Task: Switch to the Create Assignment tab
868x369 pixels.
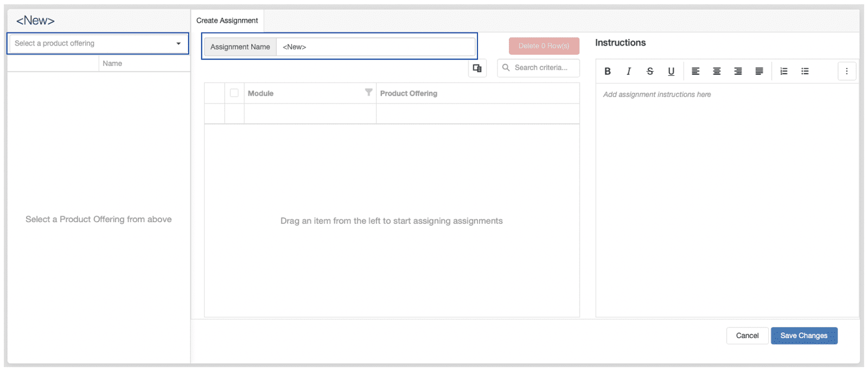Action: [x=227, y=21]
